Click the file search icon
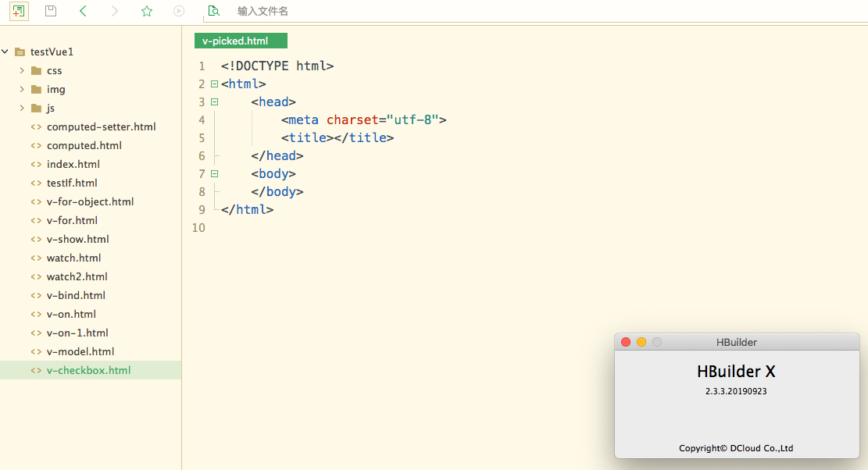The width and height of the screenshot is (868, 470). coord(213,11)
